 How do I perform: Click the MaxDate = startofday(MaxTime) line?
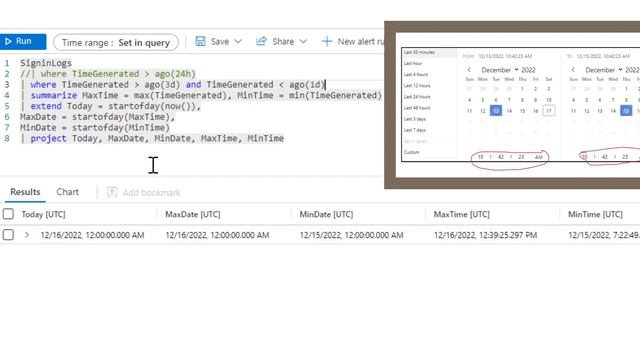98,117
